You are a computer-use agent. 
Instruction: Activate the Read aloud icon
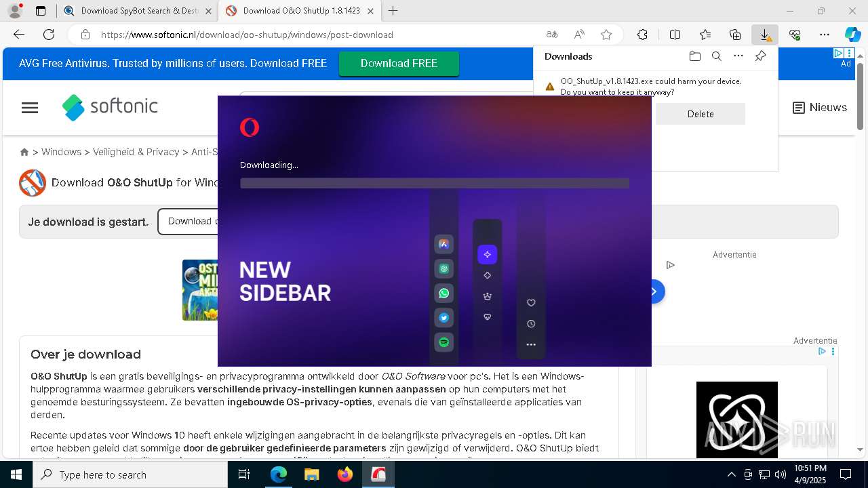click(579, 35)
